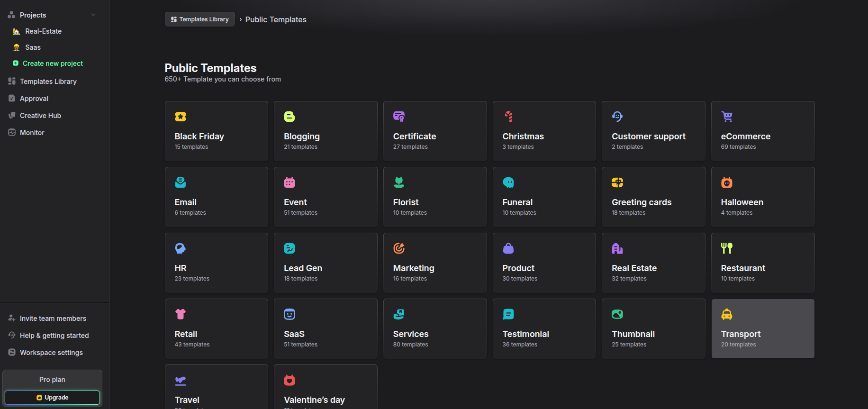Navigate back via Templates Library breadcrumb
868x409 pixels.
(x=199, y=19)
